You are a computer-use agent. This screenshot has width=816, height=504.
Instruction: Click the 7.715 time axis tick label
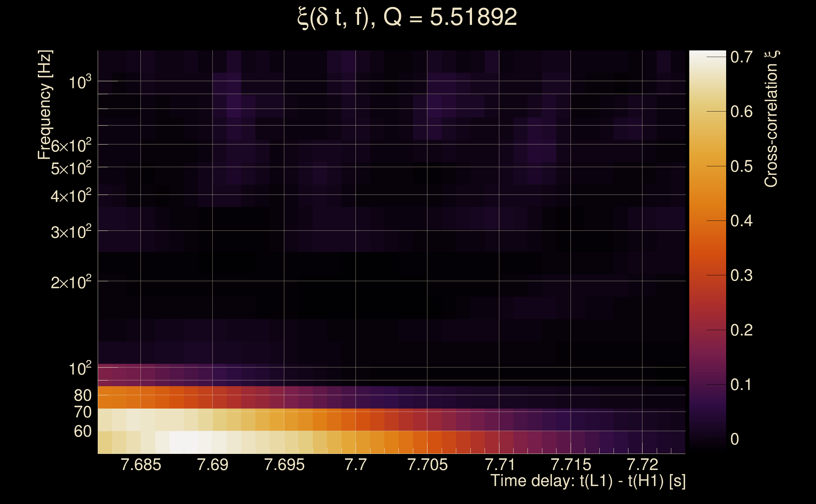click(570, 465)
